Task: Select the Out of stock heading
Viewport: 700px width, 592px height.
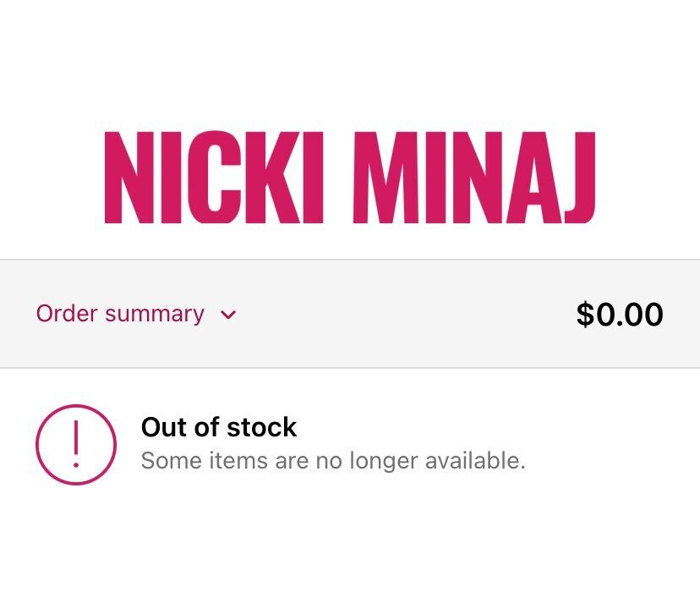Action: [218, 427]
